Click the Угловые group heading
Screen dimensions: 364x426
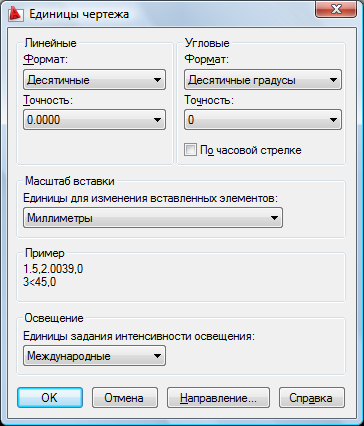click(207, 43)
